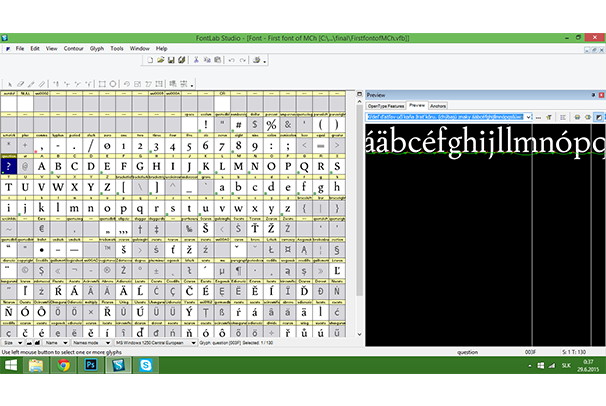
Task: Open the Contour menu
Action: click(73, 48)
